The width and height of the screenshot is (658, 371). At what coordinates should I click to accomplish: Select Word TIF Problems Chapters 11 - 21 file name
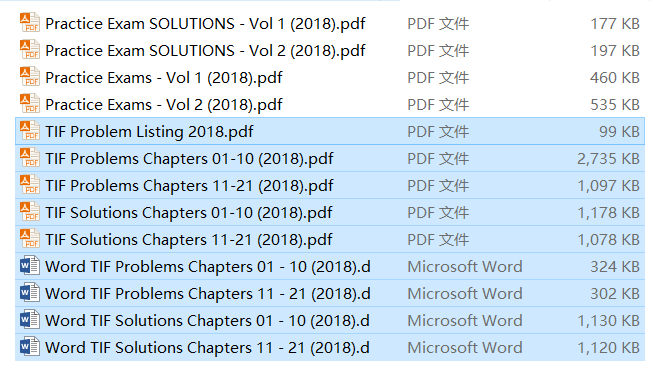click(208, 294)
